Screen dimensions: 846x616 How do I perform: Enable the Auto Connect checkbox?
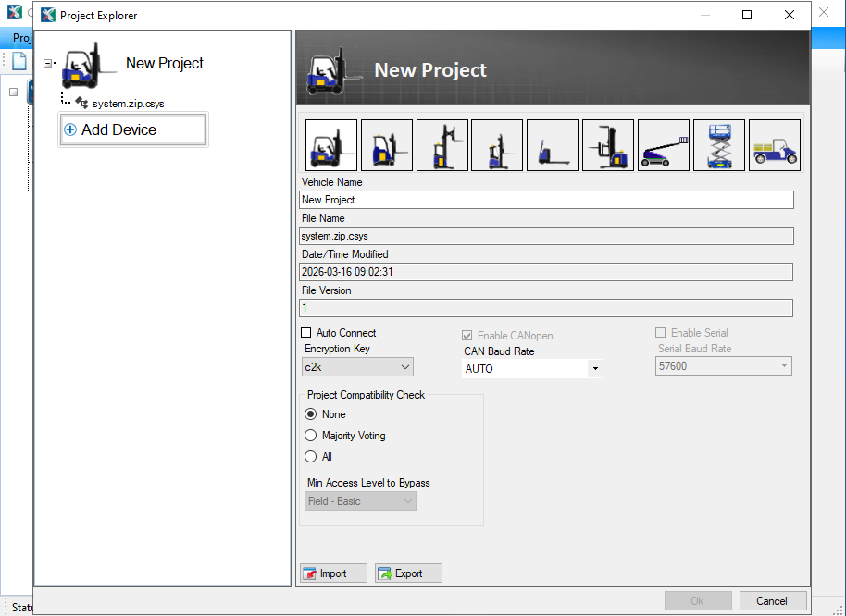pyautogui.click(x=305, y=333)
